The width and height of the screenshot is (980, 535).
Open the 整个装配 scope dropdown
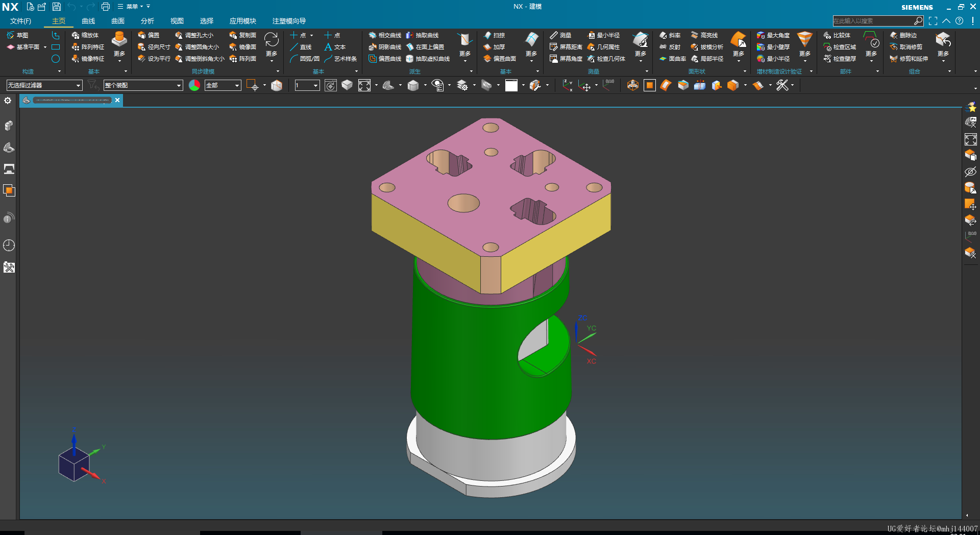[x=143, y=85]
